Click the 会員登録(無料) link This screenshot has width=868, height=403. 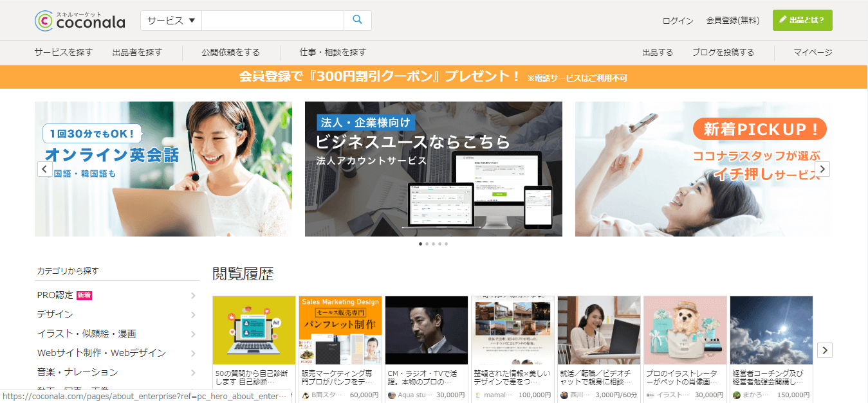(x=732, y=21)
